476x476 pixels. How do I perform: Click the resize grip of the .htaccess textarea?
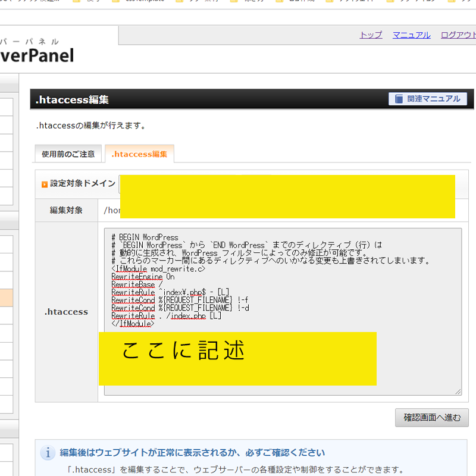458,391
